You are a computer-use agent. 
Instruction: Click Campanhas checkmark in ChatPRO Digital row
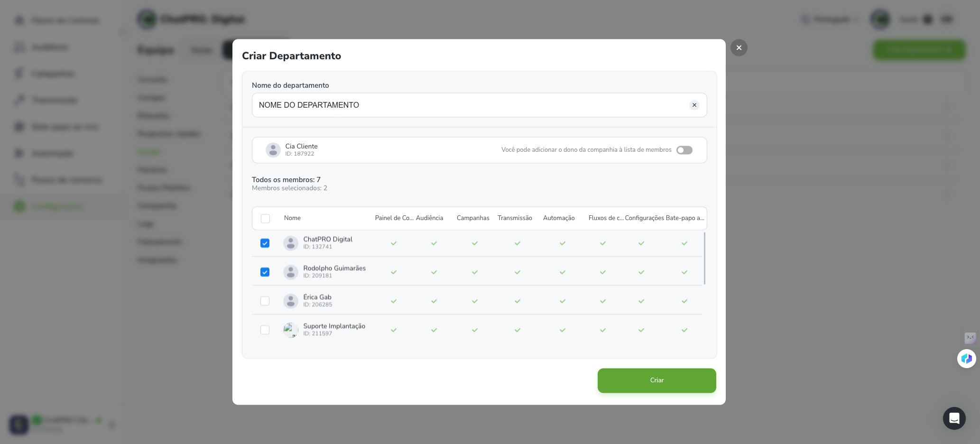coord(475,243)
